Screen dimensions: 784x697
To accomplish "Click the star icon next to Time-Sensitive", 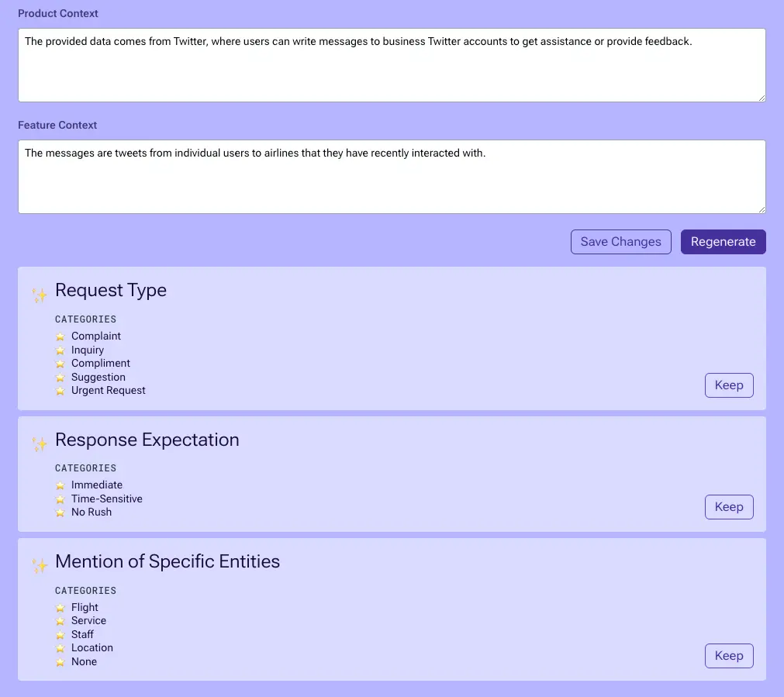I will 60,499.
